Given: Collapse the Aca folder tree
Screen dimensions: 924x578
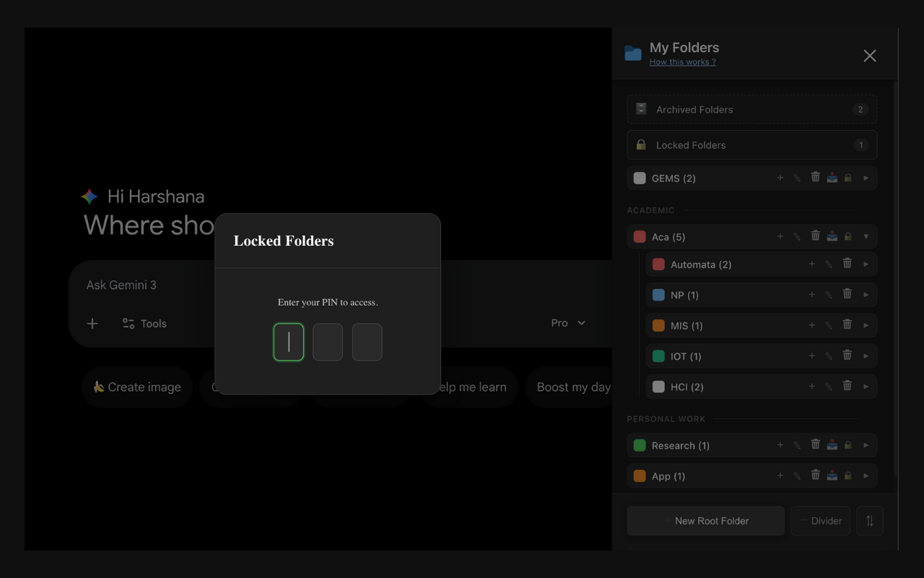Looking at the screenshot, I should pos(866,236).
